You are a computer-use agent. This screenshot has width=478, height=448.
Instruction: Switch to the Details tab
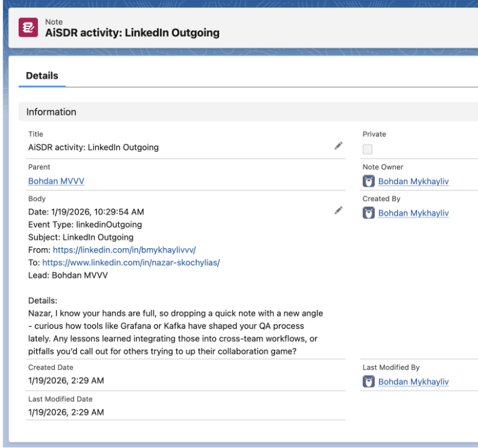[42, 76]
